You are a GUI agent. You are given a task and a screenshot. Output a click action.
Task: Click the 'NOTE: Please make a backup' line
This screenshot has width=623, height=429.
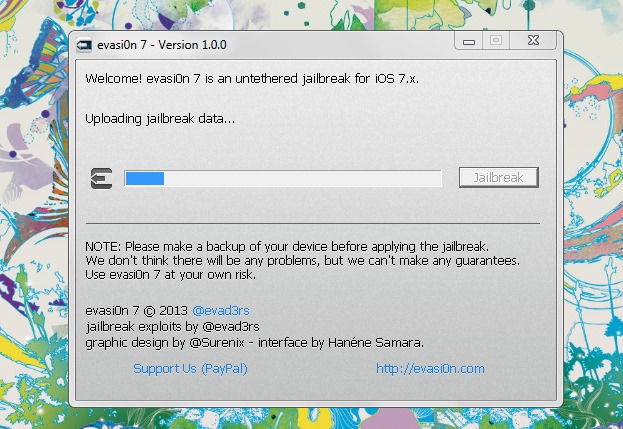click(287, 247)
